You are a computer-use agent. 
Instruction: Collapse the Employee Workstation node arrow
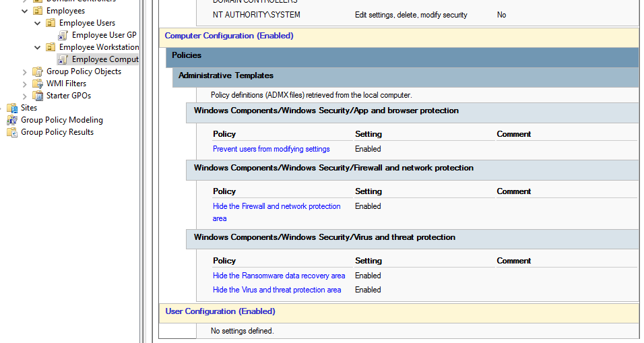tap(38, 47)
